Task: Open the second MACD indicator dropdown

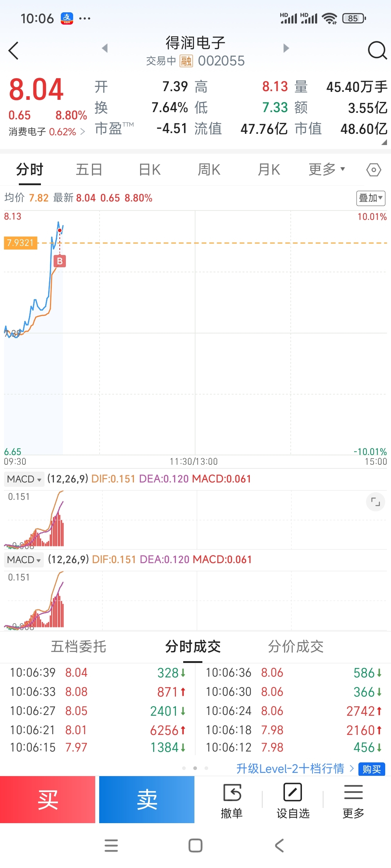Action: coord(24,559)
